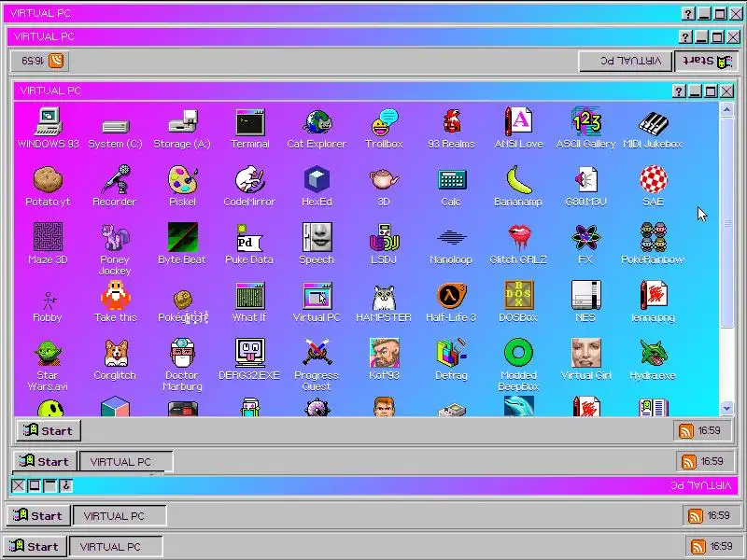Image resolution: width=747 pixels, height=560 pixels.
Task: Launch the Speech face icon
Action: 317,237
